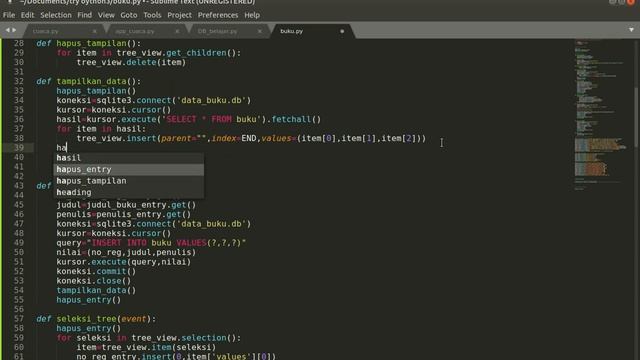Click 'def hapus_tampilan():' on line 28
This screenshot has width=640, height=360.
[88, 43]
